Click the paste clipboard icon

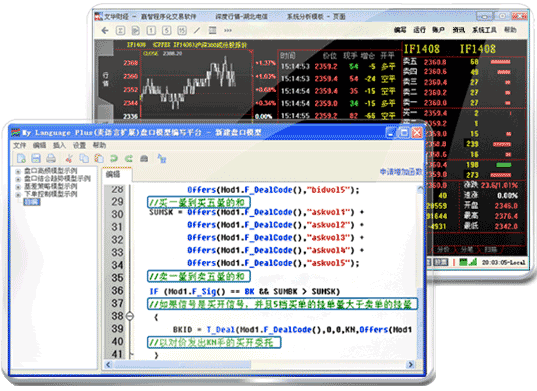pyautogui.click(x=99, y=158)
